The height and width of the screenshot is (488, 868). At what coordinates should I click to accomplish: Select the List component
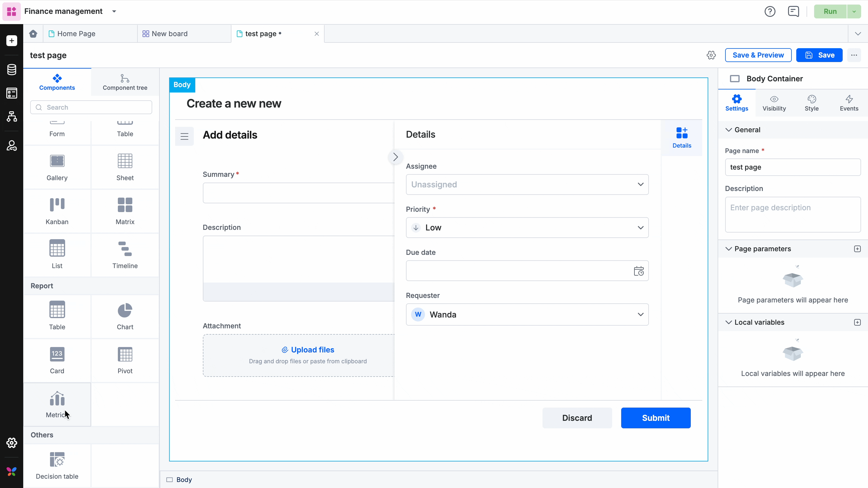pyautogui.click(x=57, y=255)
